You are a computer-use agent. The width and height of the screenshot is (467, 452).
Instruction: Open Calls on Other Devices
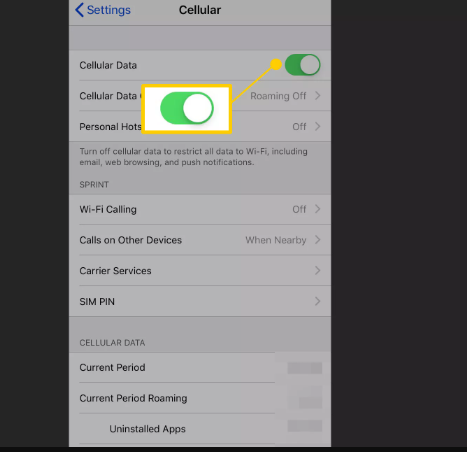tap(200, 240)
